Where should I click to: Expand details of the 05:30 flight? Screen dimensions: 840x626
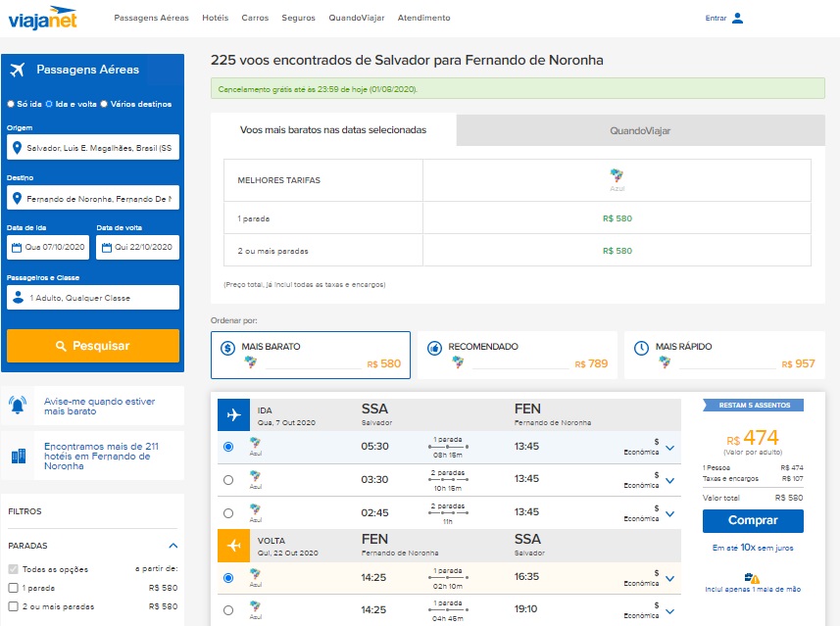point(669,448)
